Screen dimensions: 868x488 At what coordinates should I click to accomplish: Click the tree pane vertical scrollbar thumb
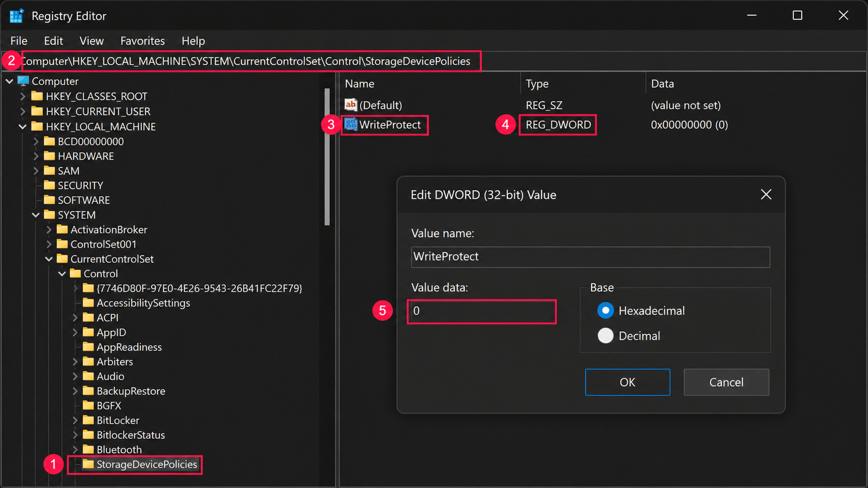pyautogui.click(x=327, y=157)
